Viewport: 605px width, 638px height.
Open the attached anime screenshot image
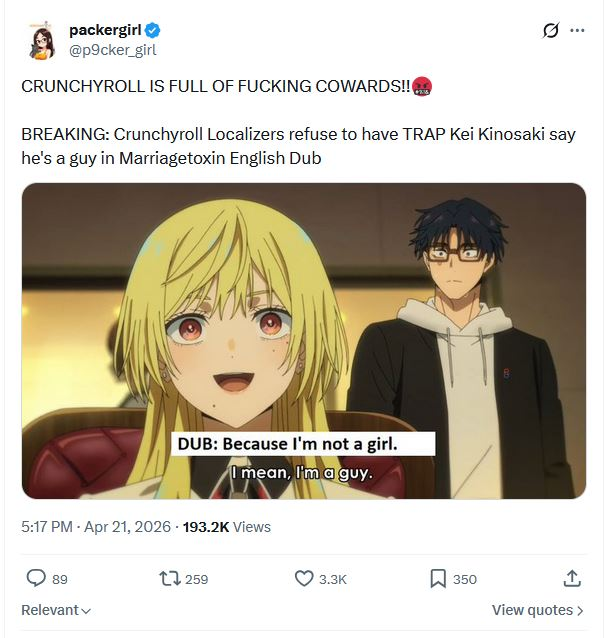pos(304,341)
